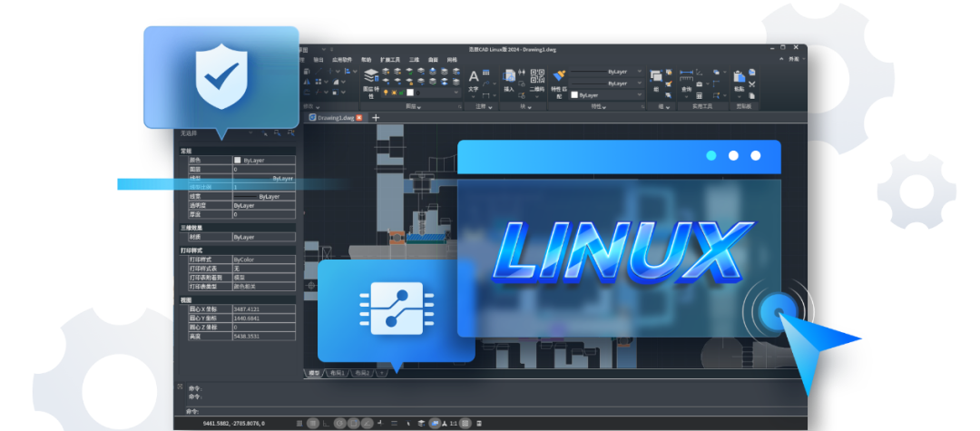Click the 材质 ByLayer value cell

coord(264,238)
